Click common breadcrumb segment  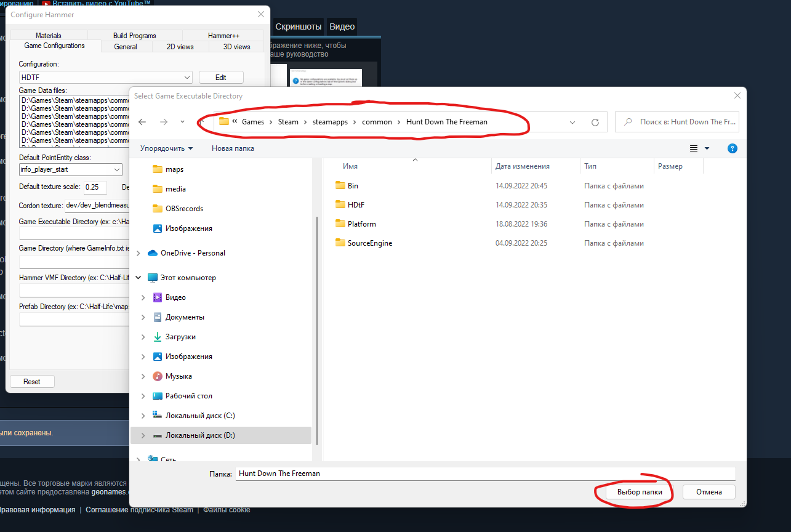pos(377,122)
